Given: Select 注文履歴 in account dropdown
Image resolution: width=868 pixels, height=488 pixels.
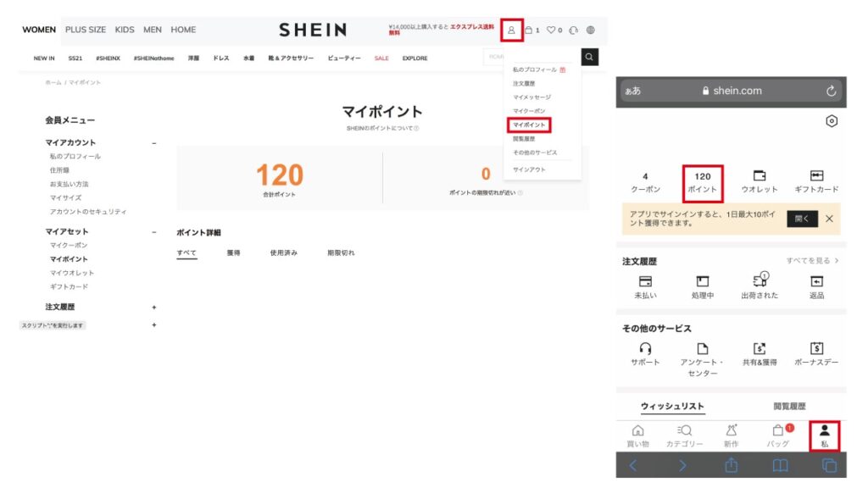Looking at the screenshot, I should click(524, 84).
